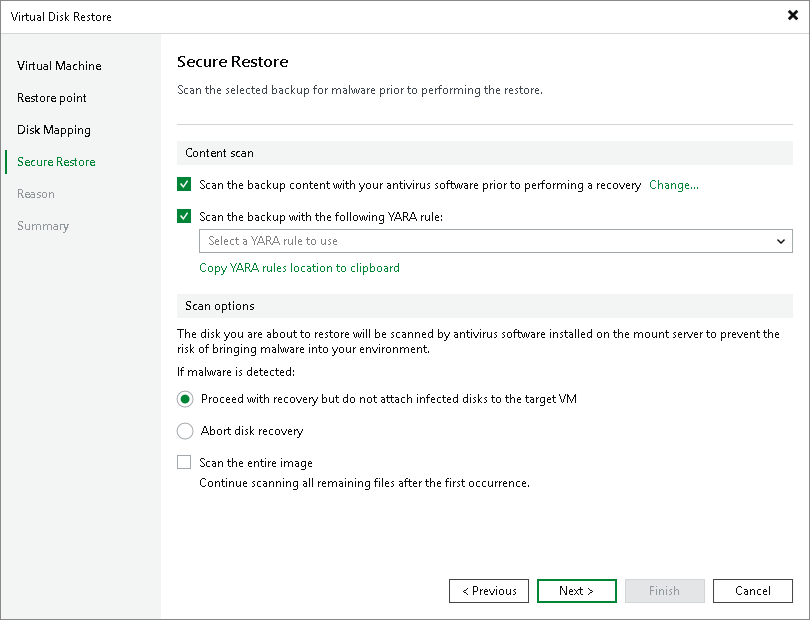View the Summary step
The width and height of the screenshot is (810, 620).
coord(43,225)
